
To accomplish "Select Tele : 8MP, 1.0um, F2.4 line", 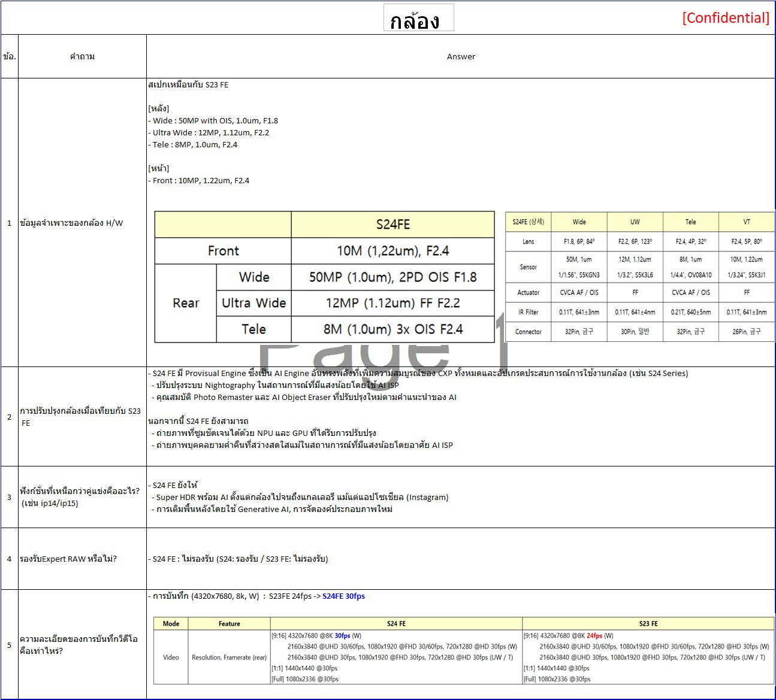I will pyautogui.click(x=193, y=144).
